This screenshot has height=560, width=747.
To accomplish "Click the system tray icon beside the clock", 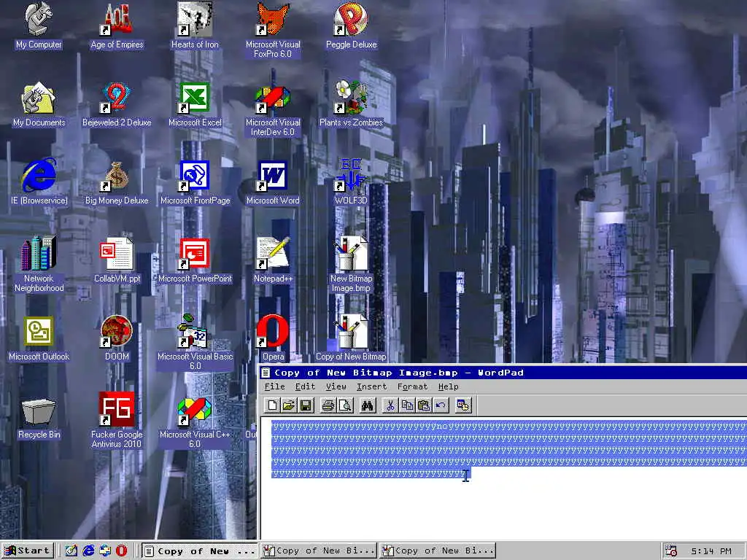I will pyautogui.click(x=671, y=551).
